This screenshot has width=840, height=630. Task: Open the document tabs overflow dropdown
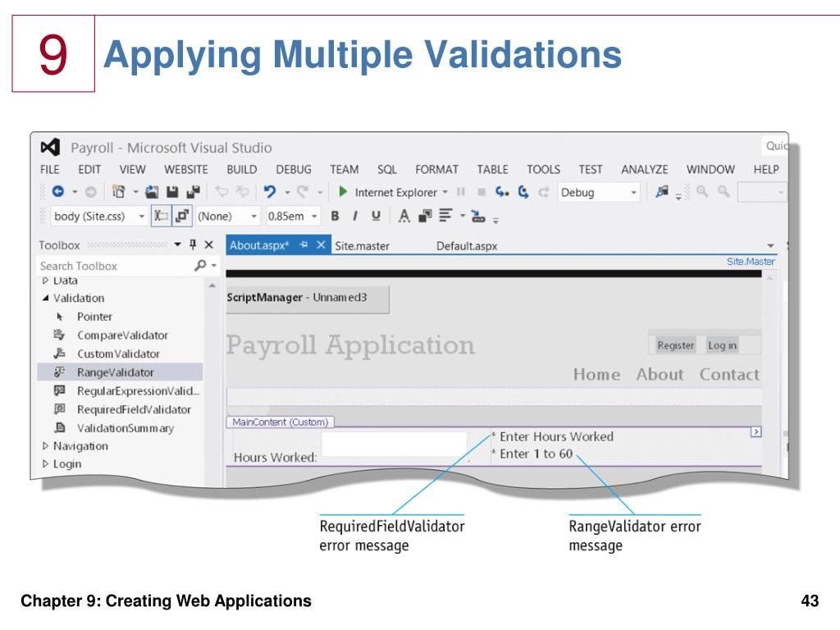click(x=770, y=246)
